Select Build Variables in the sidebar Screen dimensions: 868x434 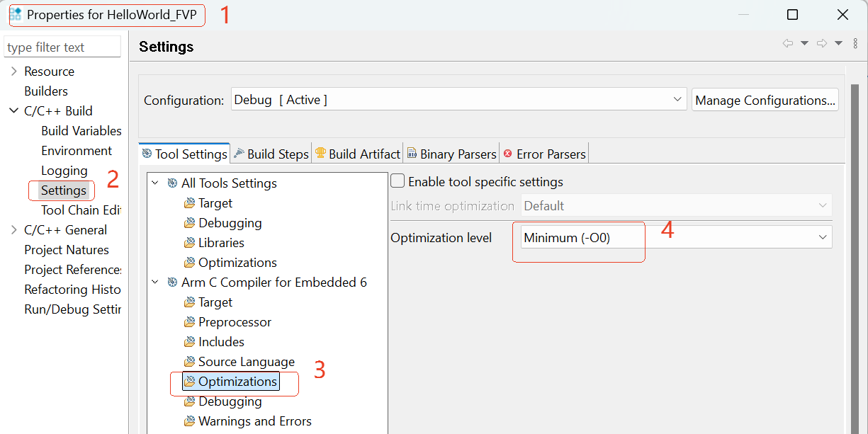[81, 131]
